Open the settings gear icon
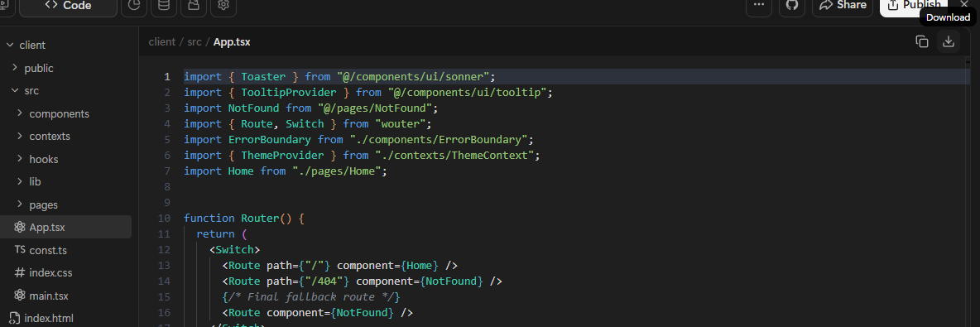Image resolution: width=980 pixels, height=327 pixels. [223, 5]
